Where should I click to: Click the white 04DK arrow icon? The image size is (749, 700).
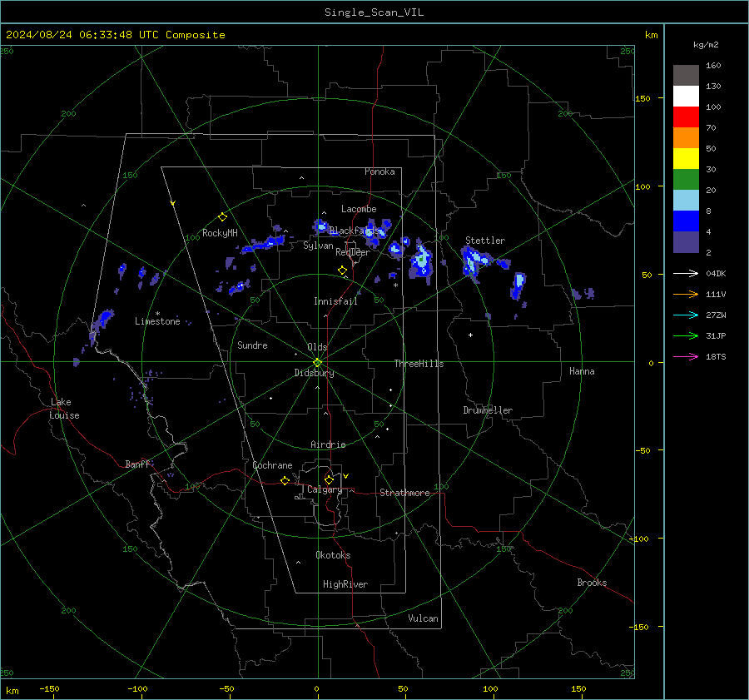click(686, 273)
